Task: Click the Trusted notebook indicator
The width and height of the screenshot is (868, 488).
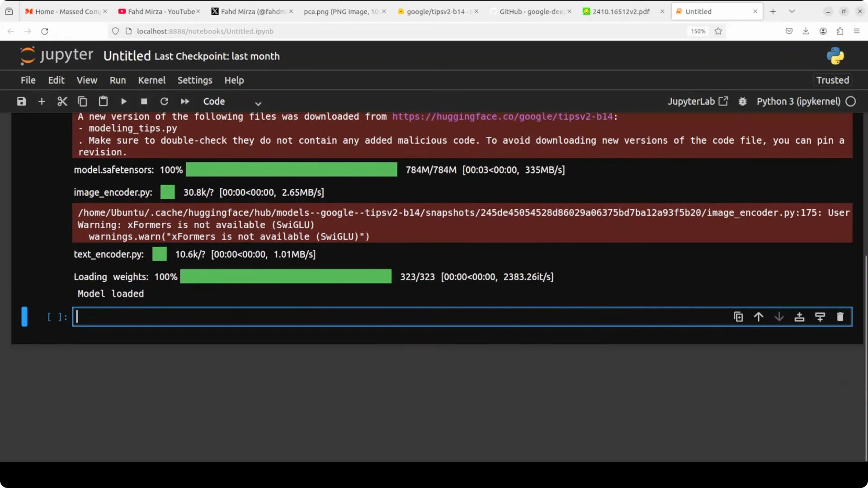Action: click(832, 80)
